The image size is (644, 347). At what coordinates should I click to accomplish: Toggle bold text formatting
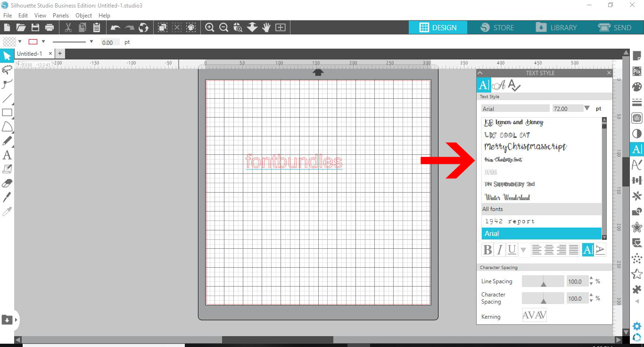pyautogui.click(x=488, y=250)
